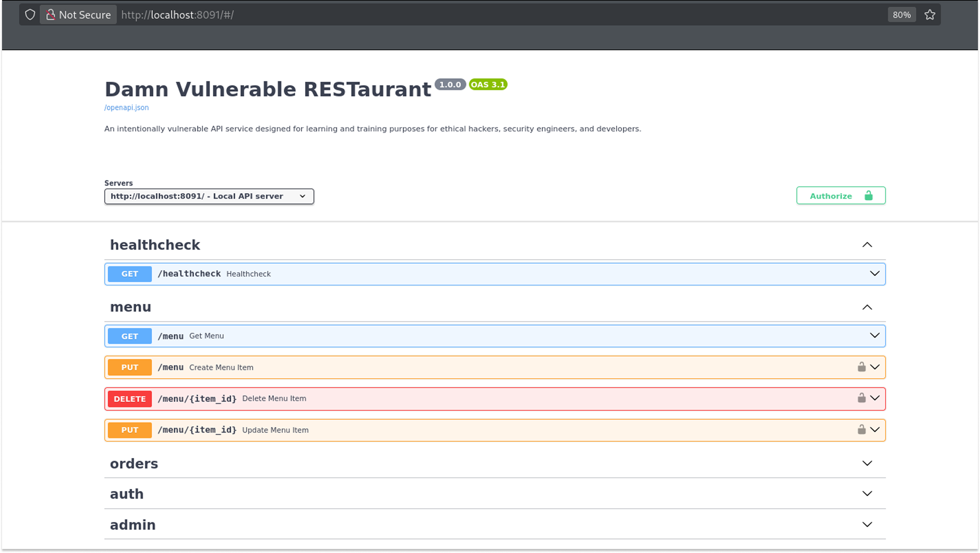The image size is (980, 553).
Task: Click the tracking protection shield icon
Action: coord(30,15)
